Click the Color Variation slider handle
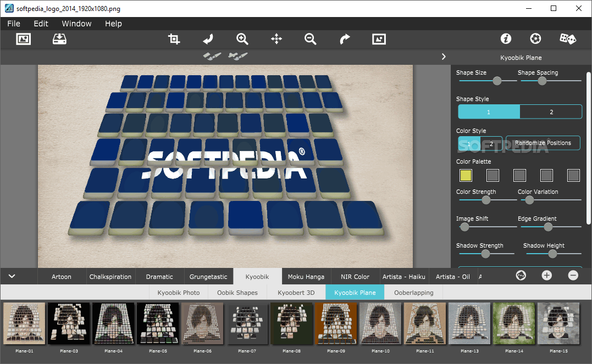The width and height of the screenshot is (592, 364). [530, 200]
